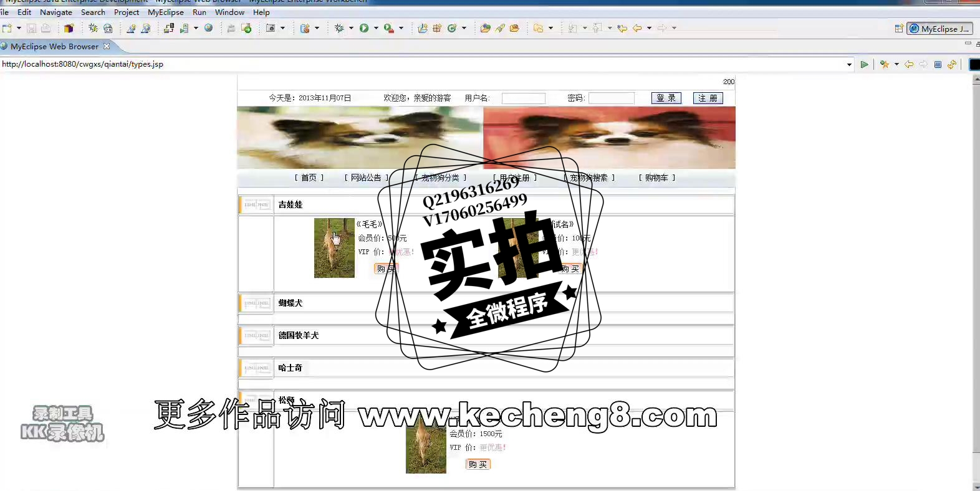
Task: Click the 用户名 username input field
Action: click(x=524, y=98)
